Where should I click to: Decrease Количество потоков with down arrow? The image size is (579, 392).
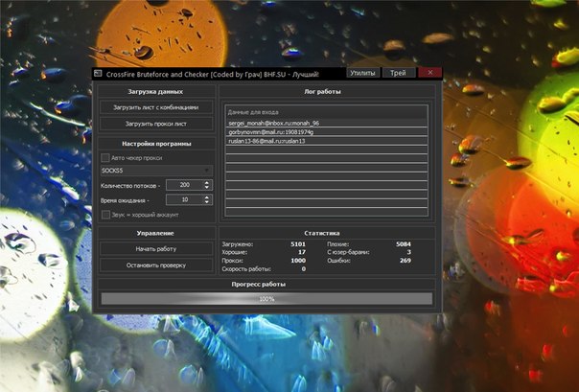click(x=207, y=187)
